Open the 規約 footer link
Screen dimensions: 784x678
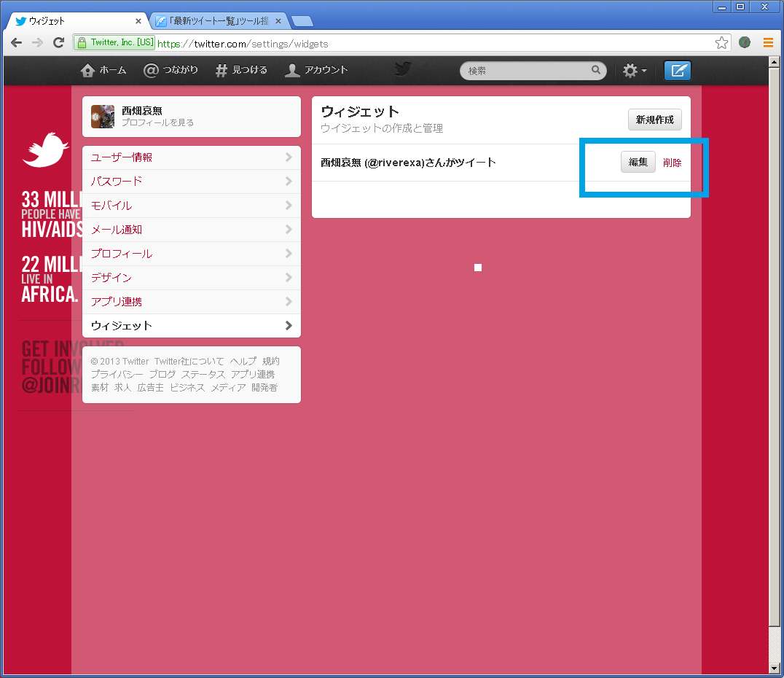(x=270, y=362)
